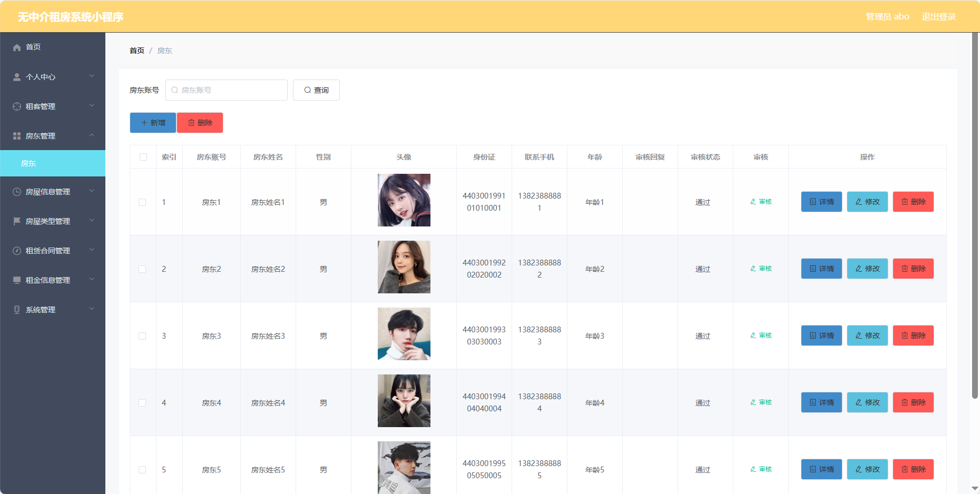
Task: Click 头像 column header
Action: tap(404, 157)
